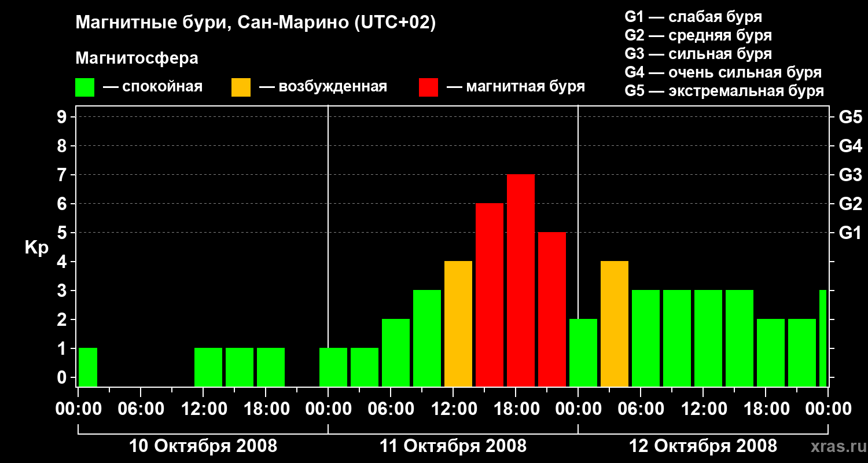Click the green legend swatch for спокойная

click(x=84, y=87)
